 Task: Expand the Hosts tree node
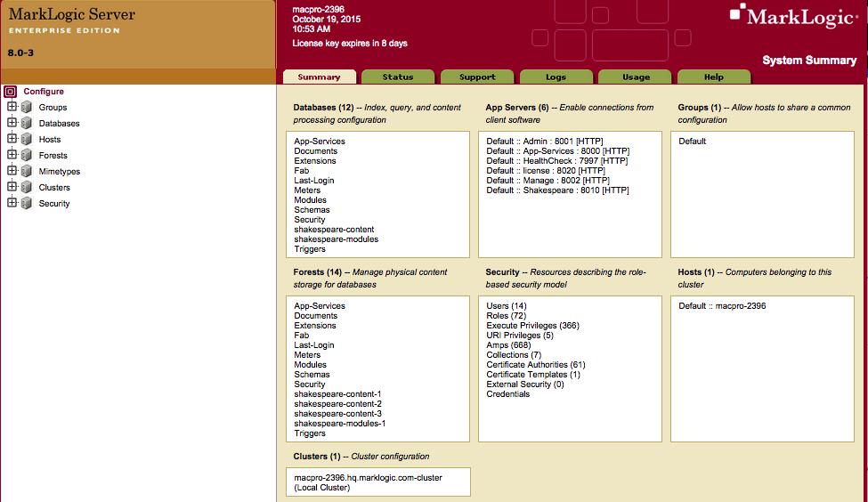click(12, 138)
